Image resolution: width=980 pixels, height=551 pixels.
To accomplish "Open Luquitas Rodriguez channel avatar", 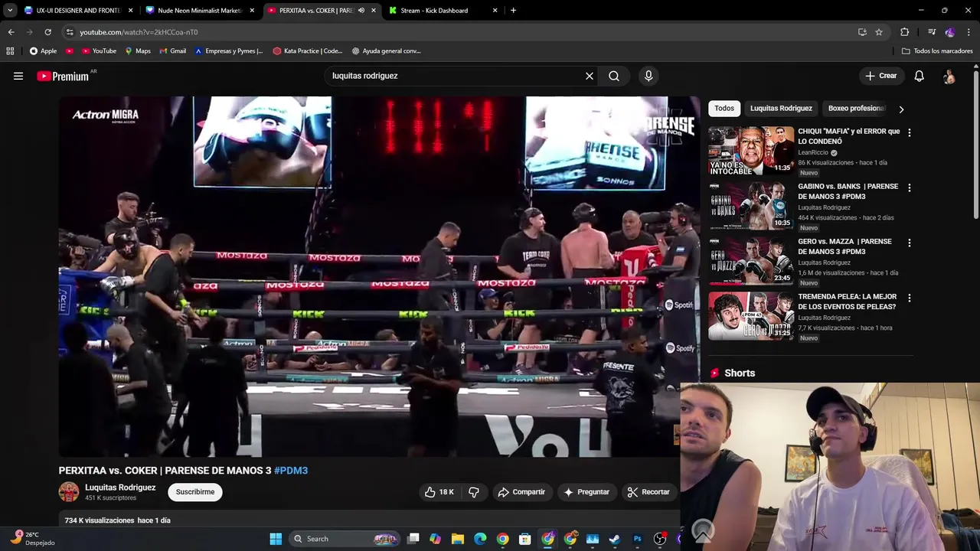I will pyautogui.click(x=69, y=492).
